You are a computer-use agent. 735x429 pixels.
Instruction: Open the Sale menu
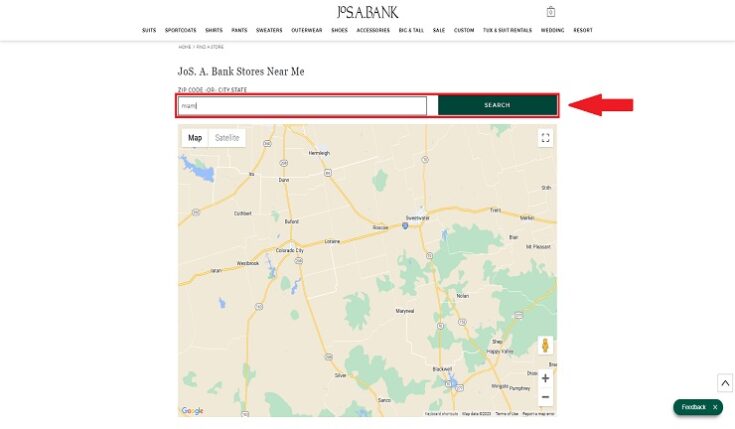click(x=439, y=30)
